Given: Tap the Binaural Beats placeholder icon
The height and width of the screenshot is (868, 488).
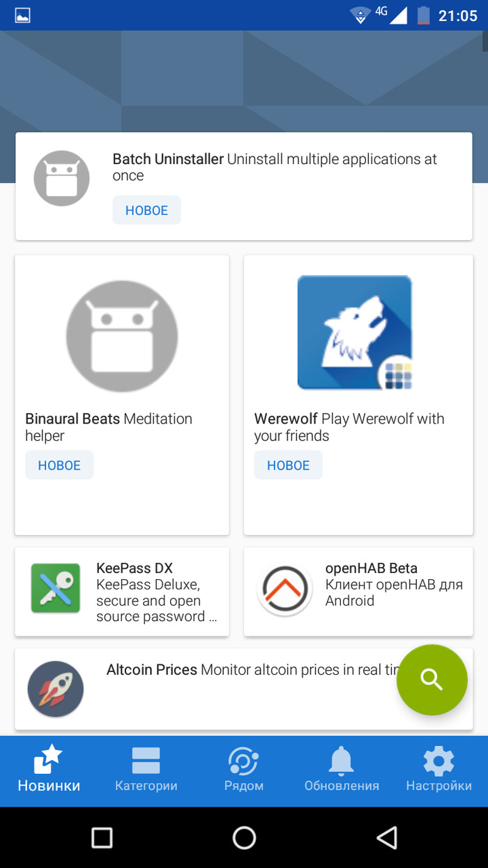Looking at the screenshot, I should pyautogui.click(x=122, y=336).
